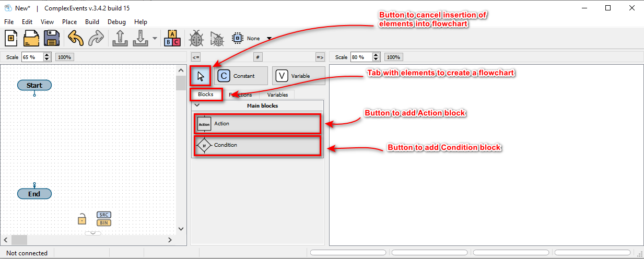Open the dropdown arrow next to download icon
This screenshot has height=259, width=644.
coord(155,39)
